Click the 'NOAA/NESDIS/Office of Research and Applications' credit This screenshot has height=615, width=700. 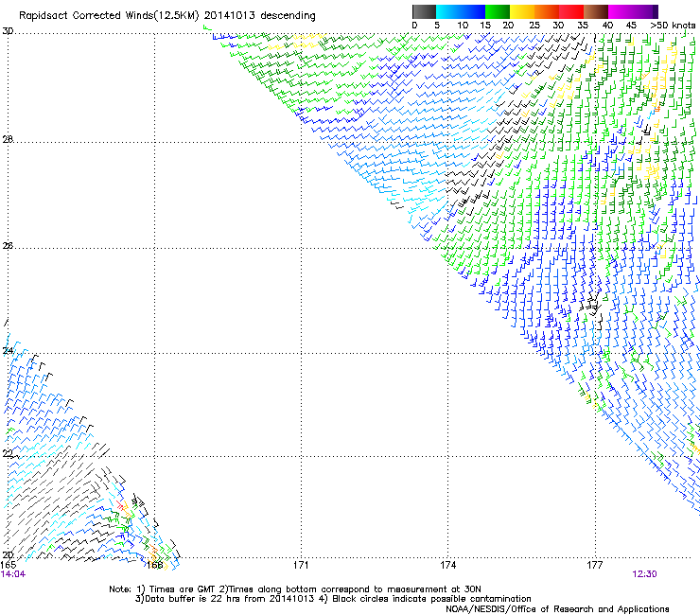[x=557, y=609]
